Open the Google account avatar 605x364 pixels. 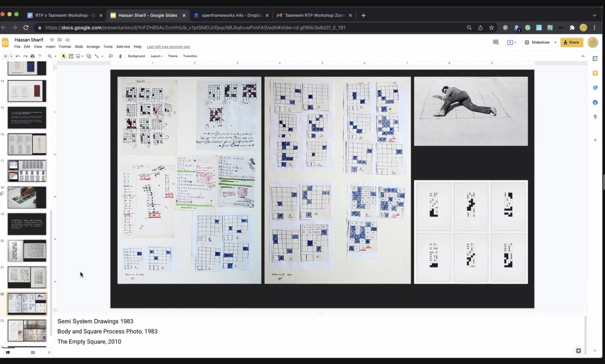point(593,42)
